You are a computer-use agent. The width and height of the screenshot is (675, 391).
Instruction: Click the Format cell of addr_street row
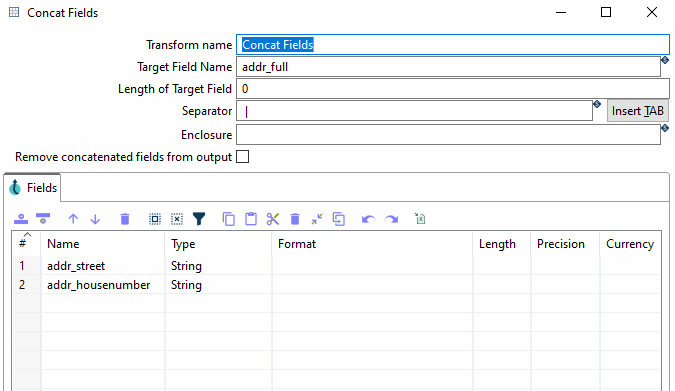(372, 266)
